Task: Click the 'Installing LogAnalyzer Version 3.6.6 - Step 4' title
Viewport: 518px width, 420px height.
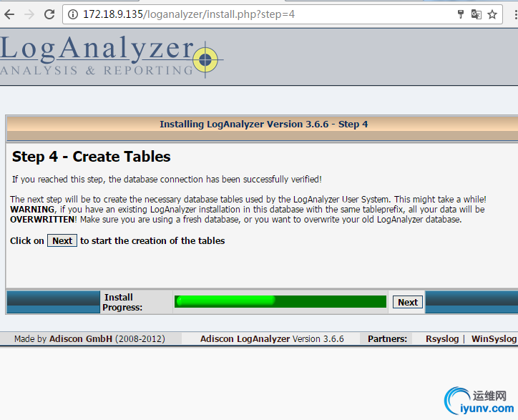Action: click(263, 124)
